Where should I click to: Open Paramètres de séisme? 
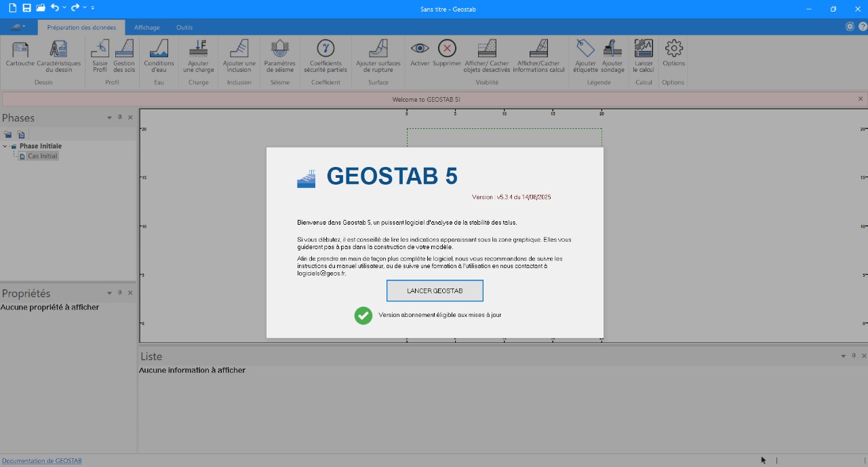[279, 56]
